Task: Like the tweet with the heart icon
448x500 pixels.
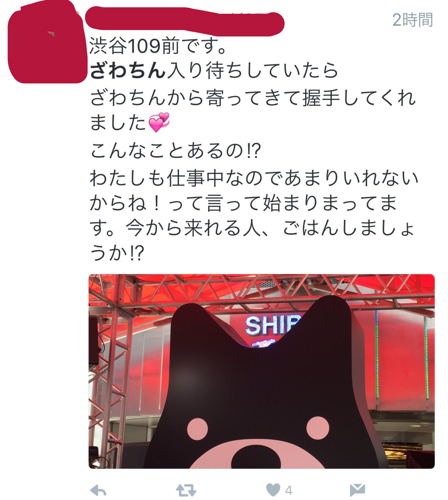Action: click(273, 490)
